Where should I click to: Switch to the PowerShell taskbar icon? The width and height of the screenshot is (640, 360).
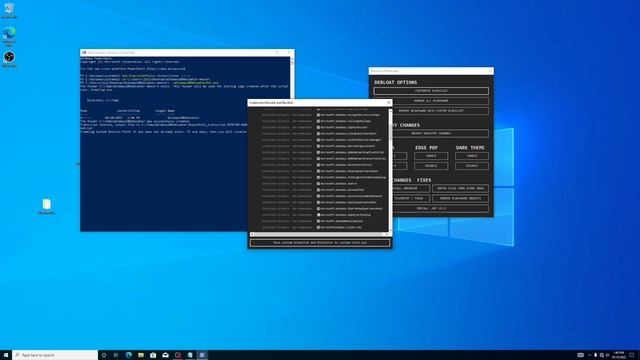[202, 355]
